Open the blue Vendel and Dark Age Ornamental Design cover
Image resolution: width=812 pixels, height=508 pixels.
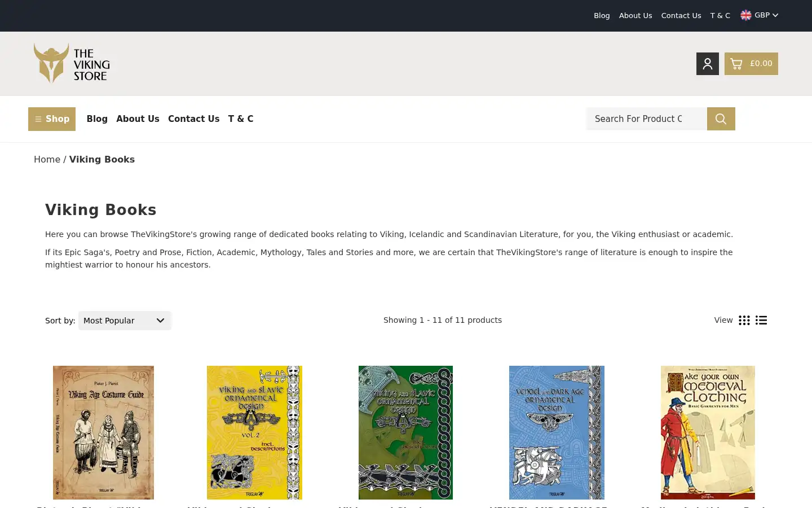coord(557,432)
